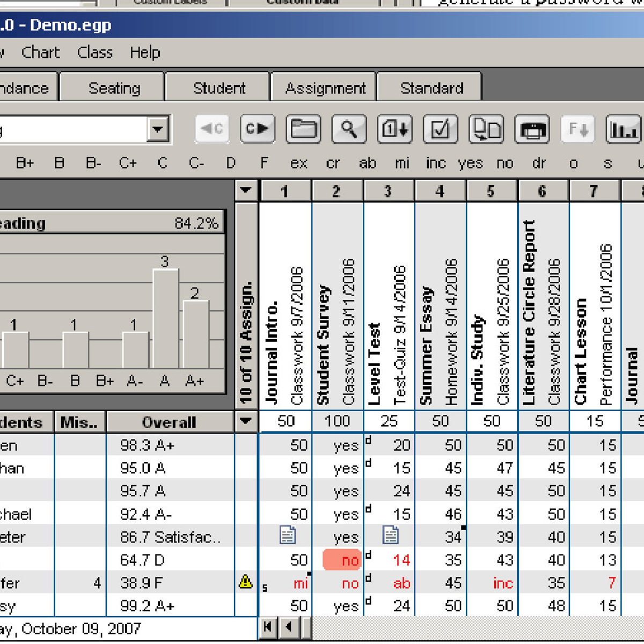The width and height of the screenshot is (644, 644).
Task: Open the search tool with the magnifying glass icon
Action: (x=348, y=129)
